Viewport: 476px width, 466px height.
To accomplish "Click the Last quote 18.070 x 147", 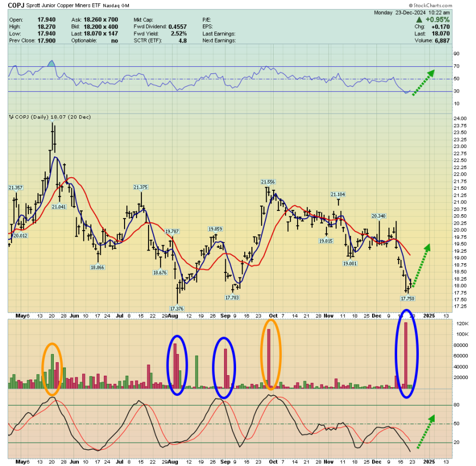I will point(101,34).
